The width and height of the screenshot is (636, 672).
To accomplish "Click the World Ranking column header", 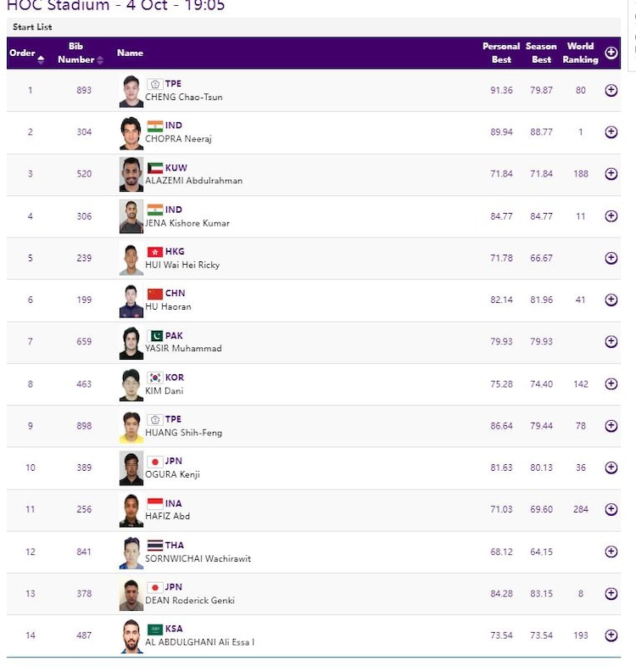I will click(581, 53).
